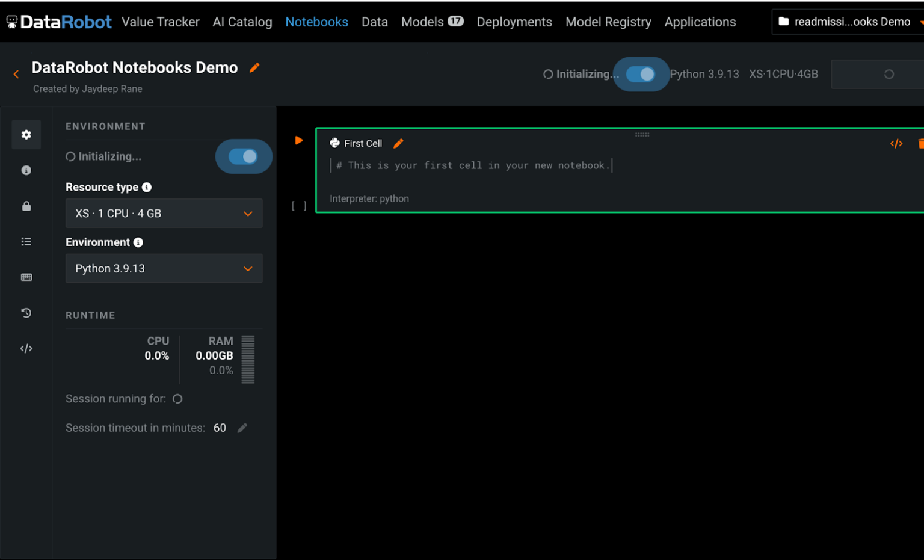The image size is (924, 560).
Task: Rename First Cell using its pencil icon
Action: click(398, 143)
